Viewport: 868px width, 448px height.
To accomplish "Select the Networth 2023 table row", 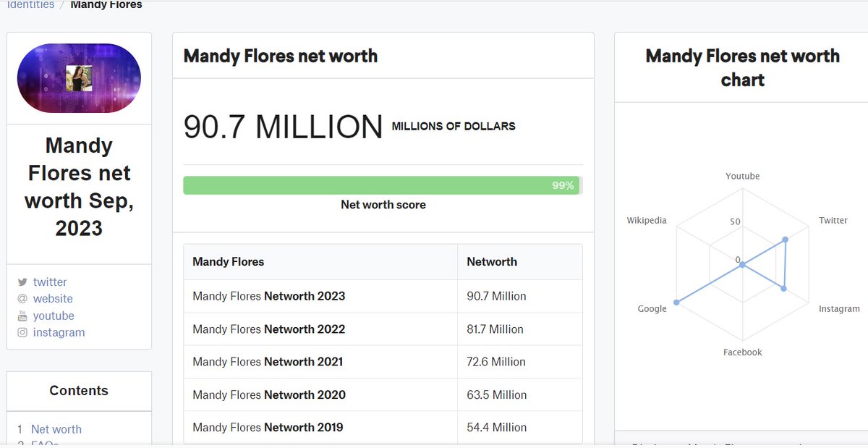I will 383,296.
